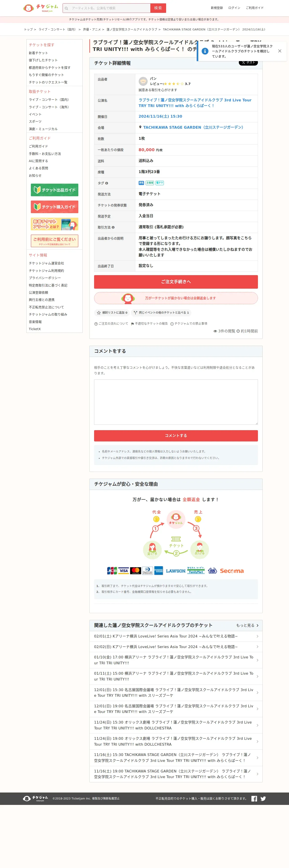The width and height of the screenshot is (289, 868).
Task: Focus the artist search input field
Action: pyautogui.click(x=110, y=8)
